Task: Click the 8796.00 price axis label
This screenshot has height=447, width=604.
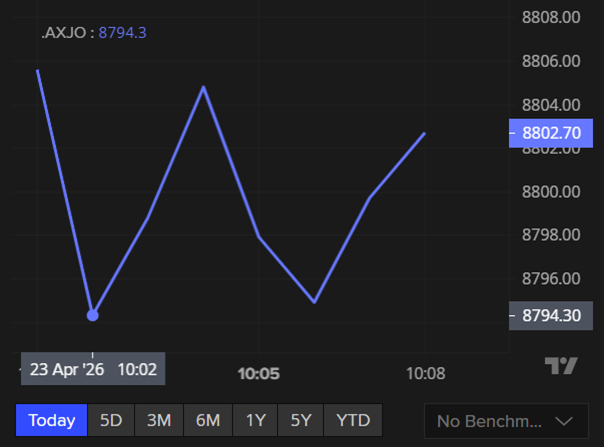Action: pos(551,278)
